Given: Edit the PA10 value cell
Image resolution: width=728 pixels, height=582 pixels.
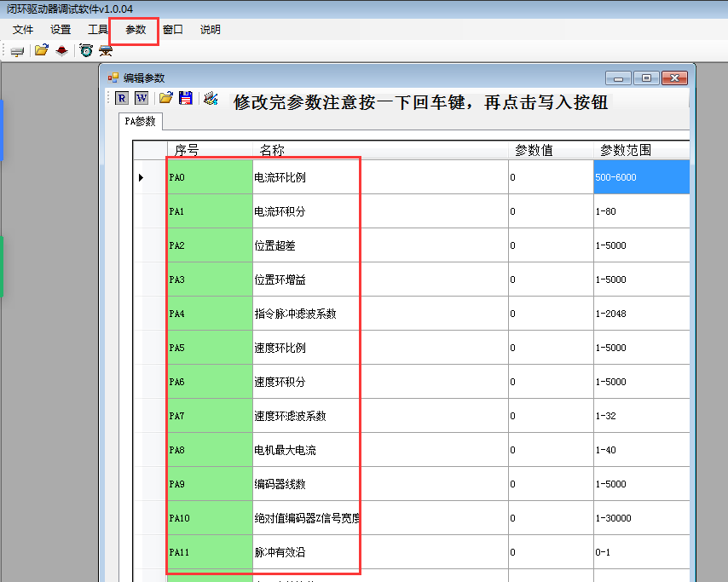Looking at the screenshot, I should point(551,518).
